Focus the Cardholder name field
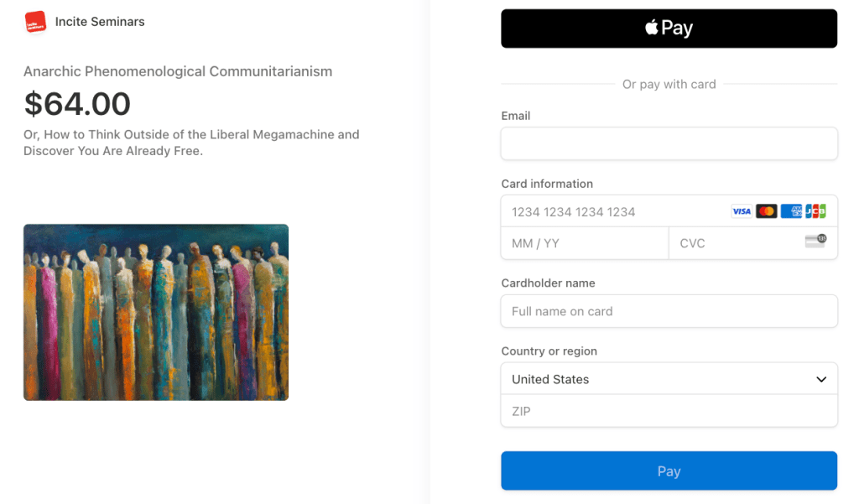Viewport: 859px width, 504px height. [x=669, y=311]
